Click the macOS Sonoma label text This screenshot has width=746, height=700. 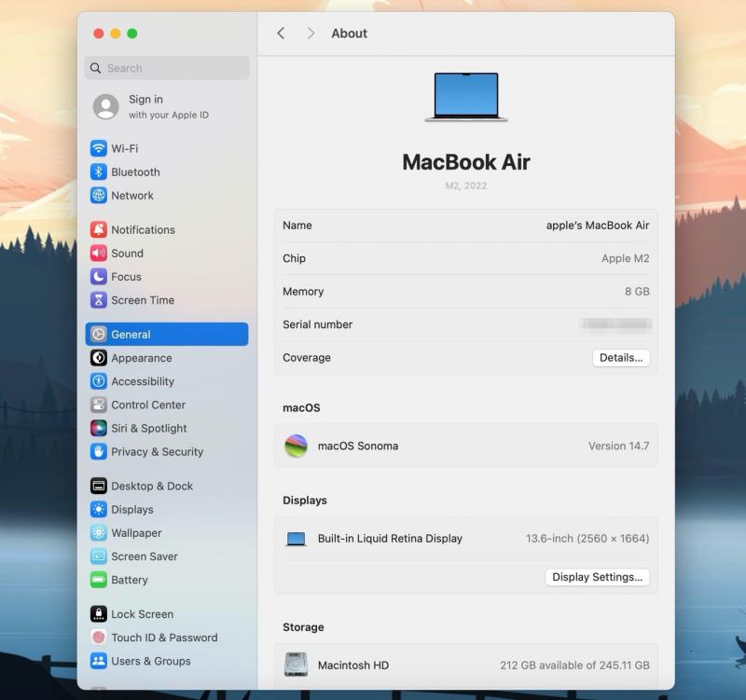pyautogui.click(x=358, y=446)
